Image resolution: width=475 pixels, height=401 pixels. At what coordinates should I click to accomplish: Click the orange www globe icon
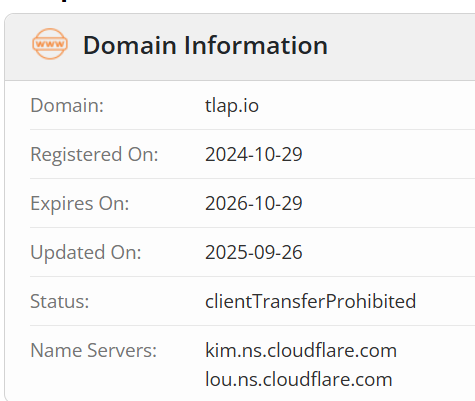click(50, 44)
